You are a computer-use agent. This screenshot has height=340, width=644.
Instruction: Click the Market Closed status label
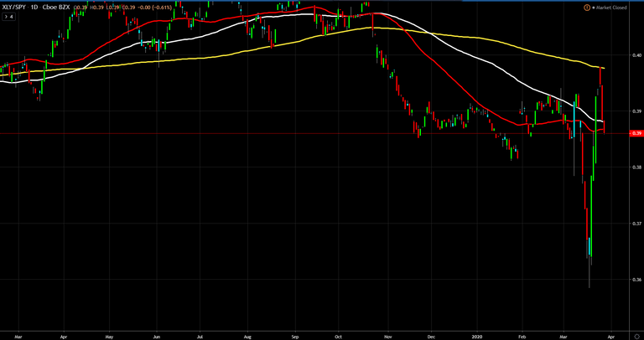(611, 8)
